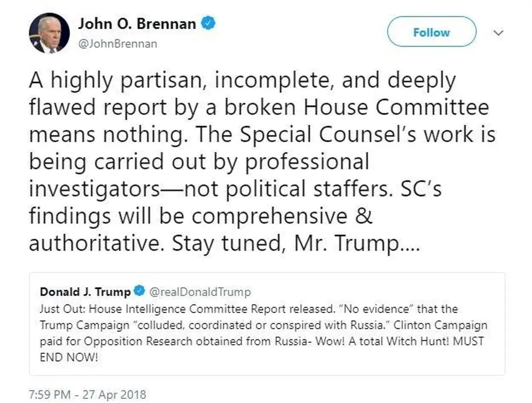Screen dimensions: 532x403
Task: Click the verified badge next to Donald J. Trump
Action: click(x=140, y=292)
